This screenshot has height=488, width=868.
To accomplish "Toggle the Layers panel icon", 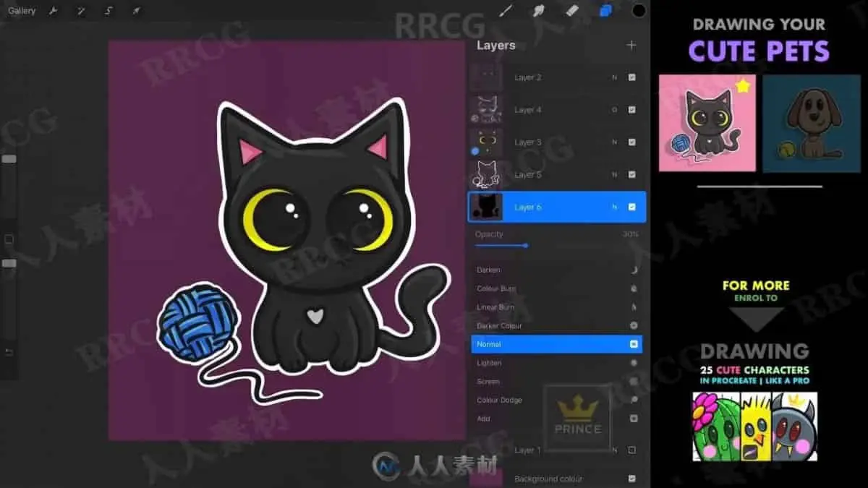I will click(x=605, y=10).
